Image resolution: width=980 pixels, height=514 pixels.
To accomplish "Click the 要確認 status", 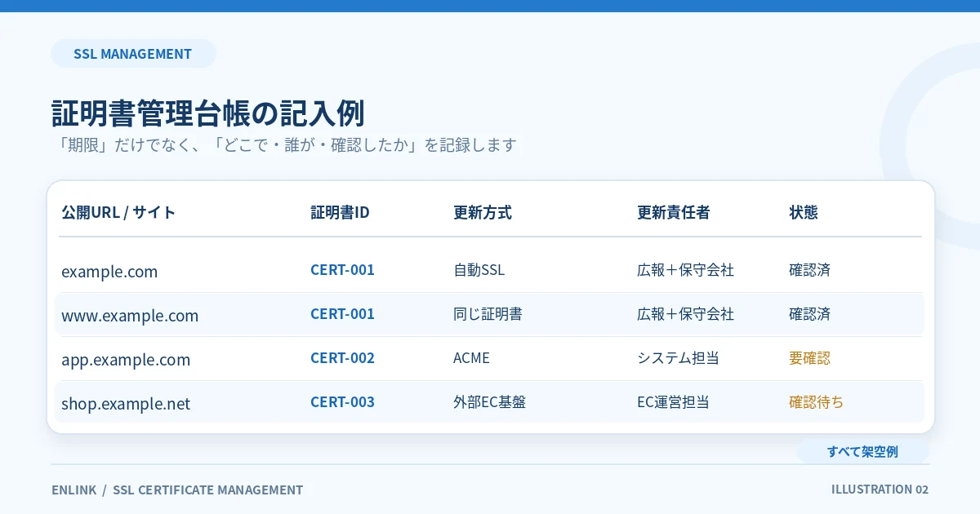I will [x=809, y=358].
